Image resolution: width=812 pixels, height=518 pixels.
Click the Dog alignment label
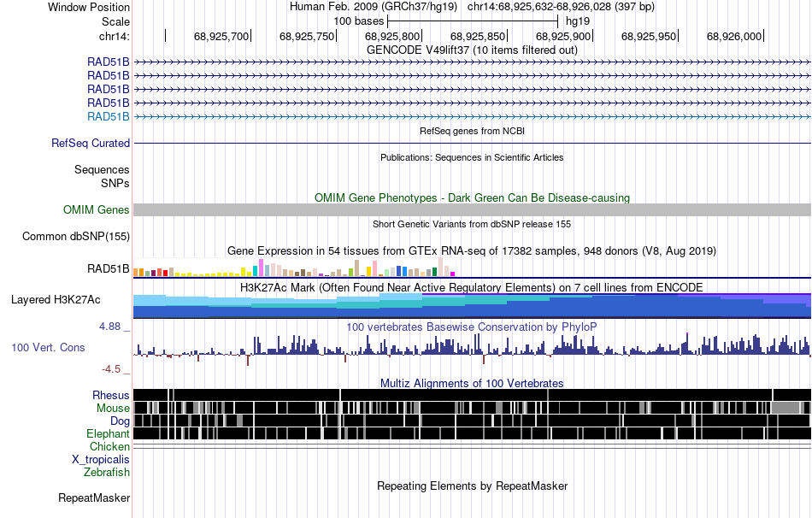click(120, 421)
